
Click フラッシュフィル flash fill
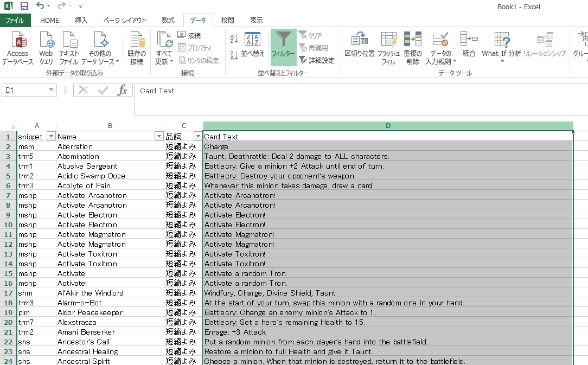point(388,48)
